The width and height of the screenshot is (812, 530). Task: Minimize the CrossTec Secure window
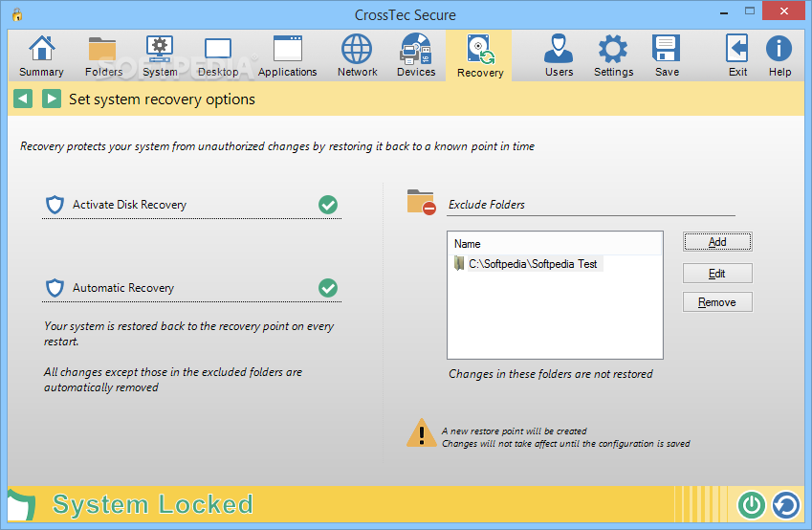point(724,11)
